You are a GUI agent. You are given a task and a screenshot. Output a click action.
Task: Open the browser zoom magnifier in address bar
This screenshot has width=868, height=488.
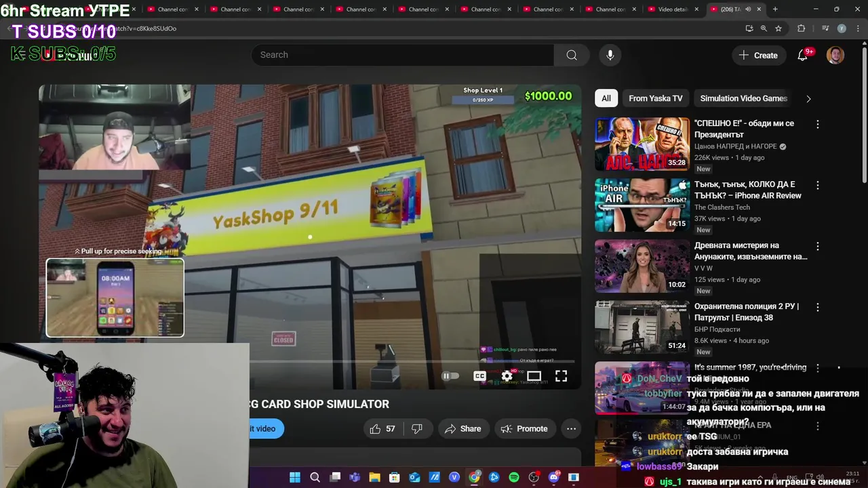point(764,28)
